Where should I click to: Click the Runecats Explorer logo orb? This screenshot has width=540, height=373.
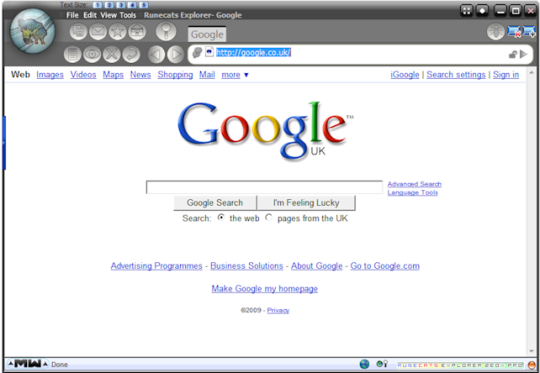tap(32, 31)
